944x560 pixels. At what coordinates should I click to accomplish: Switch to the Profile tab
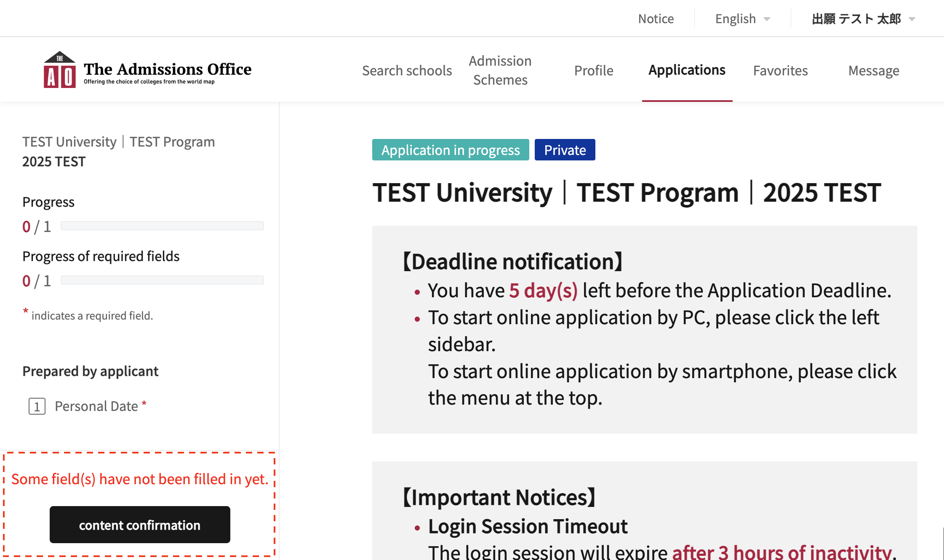coord(593,70)
